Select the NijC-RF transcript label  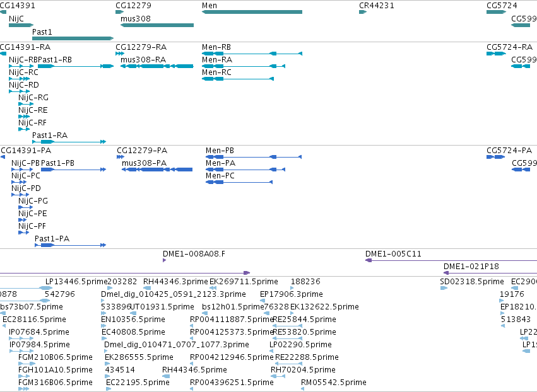32,123
